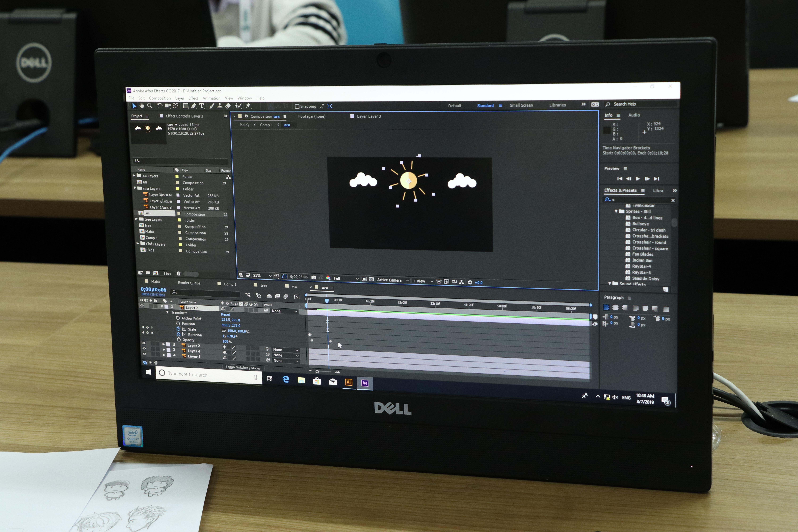Select the Rotation tool
This screenshot has height=532, width=798.
point(160,106)
